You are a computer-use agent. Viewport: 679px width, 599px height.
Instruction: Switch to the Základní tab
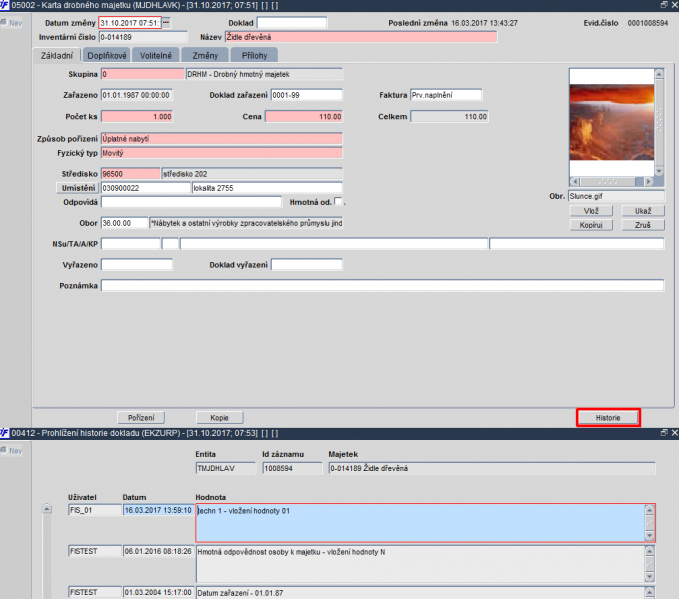57,55
